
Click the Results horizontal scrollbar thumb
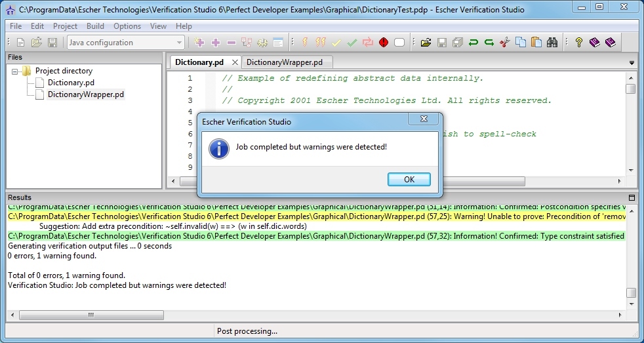(91, 315)
